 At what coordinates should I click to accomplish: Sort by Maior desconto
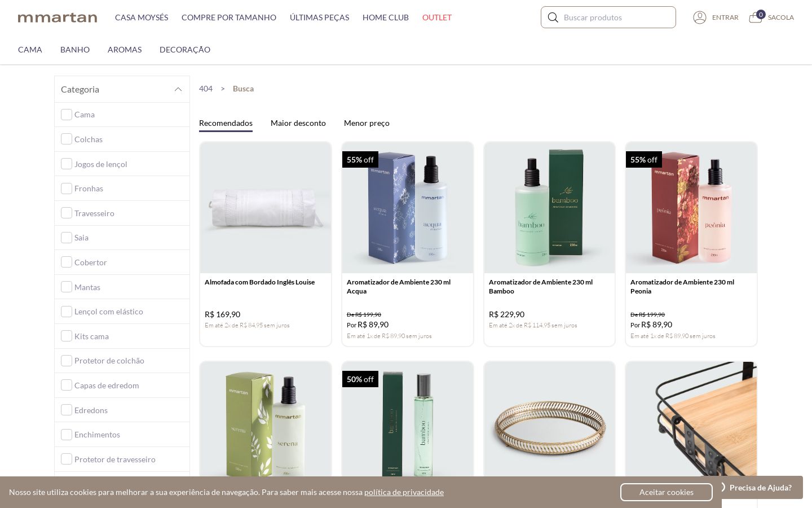tap(298, 123)
